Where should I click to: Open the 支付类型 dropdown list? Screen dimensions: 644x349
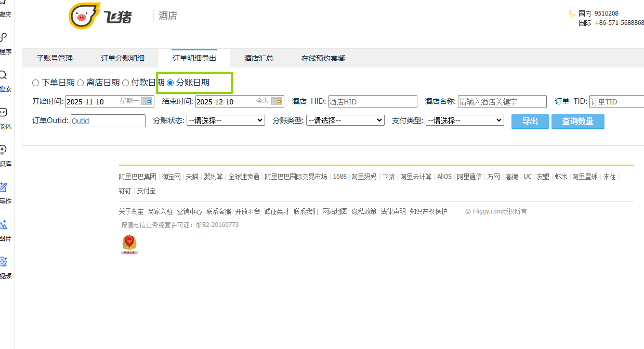(x=465, y=120)
